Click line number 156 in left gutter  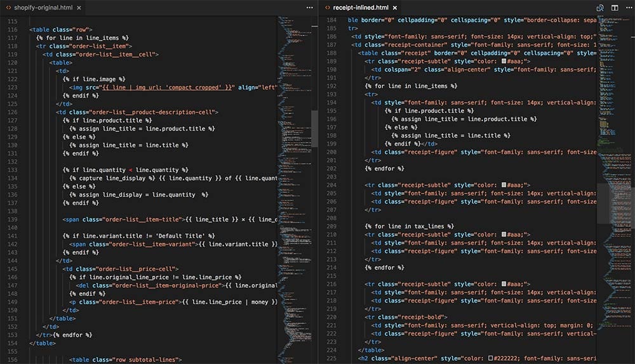13,360
